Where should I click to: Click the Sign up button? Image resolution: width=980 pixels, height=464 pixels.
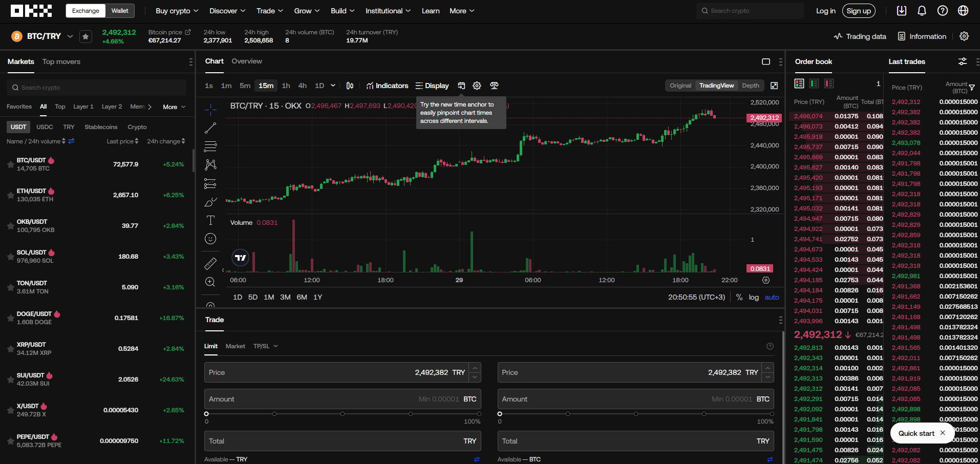859,11
